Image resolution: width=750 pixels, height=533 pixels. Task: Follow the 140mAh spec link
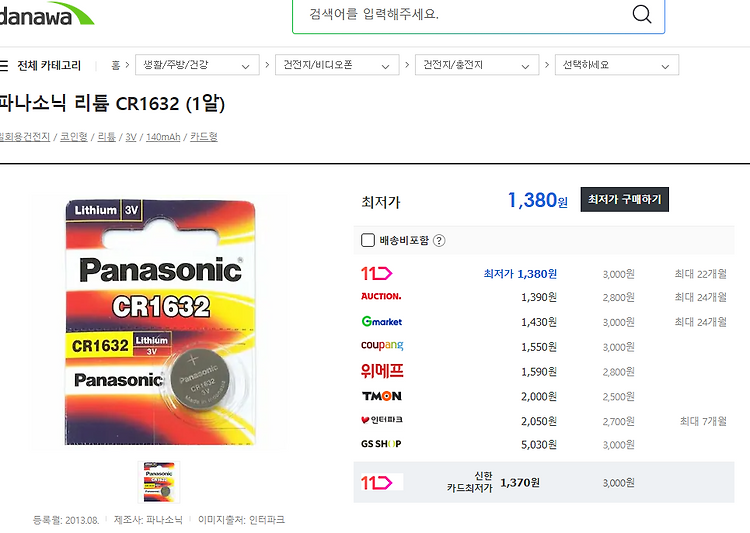click(x=163, y=137)
